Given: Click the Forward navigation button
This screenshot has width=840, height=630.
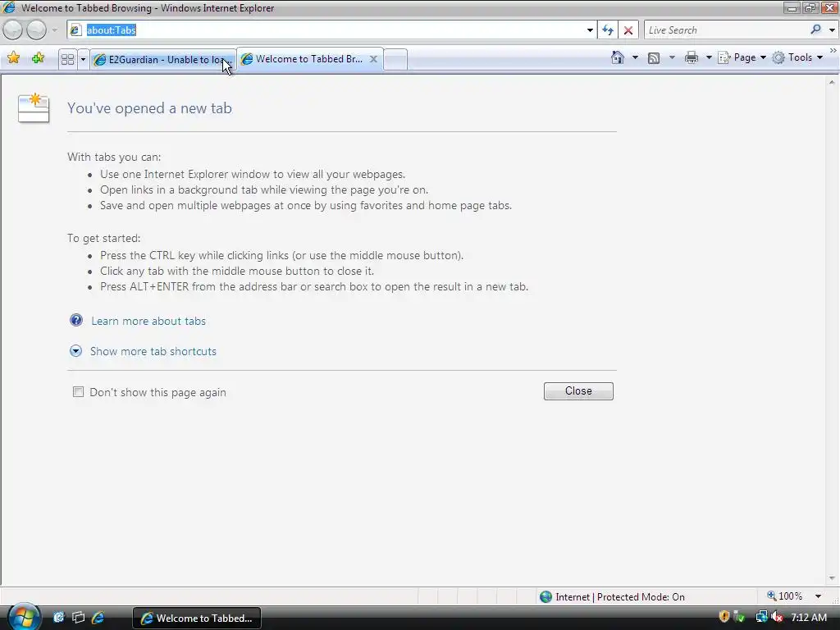Looking at the screenshot, I should point(36,30).
